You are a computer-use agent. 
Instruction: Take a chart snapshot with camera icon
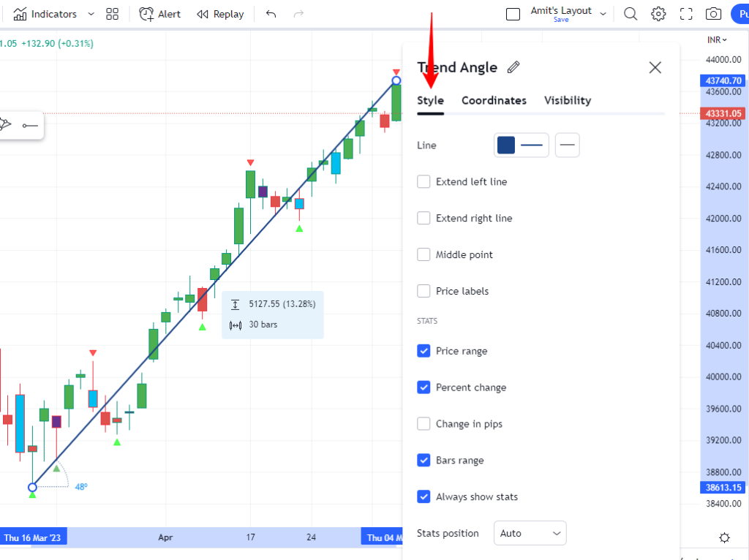pos(713,13)
